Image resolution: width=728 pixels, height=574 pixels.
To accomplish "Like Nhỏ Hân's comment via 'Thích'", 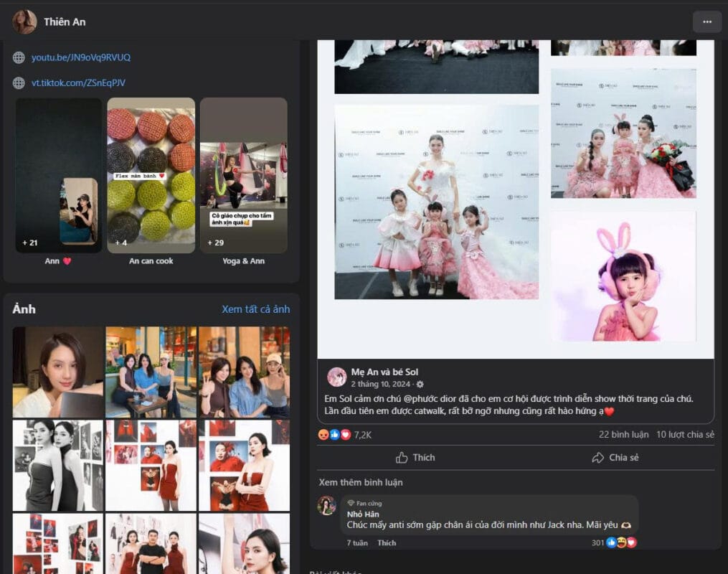I will tap(387, 543).
